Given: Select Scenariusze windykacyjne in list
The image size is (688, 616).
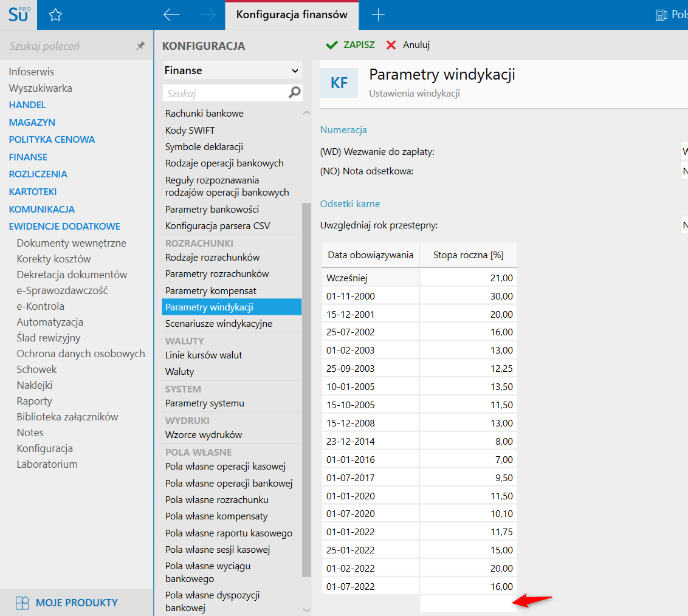Looking at the screenshot, I should pyautogui.click(x=219, y=324).
